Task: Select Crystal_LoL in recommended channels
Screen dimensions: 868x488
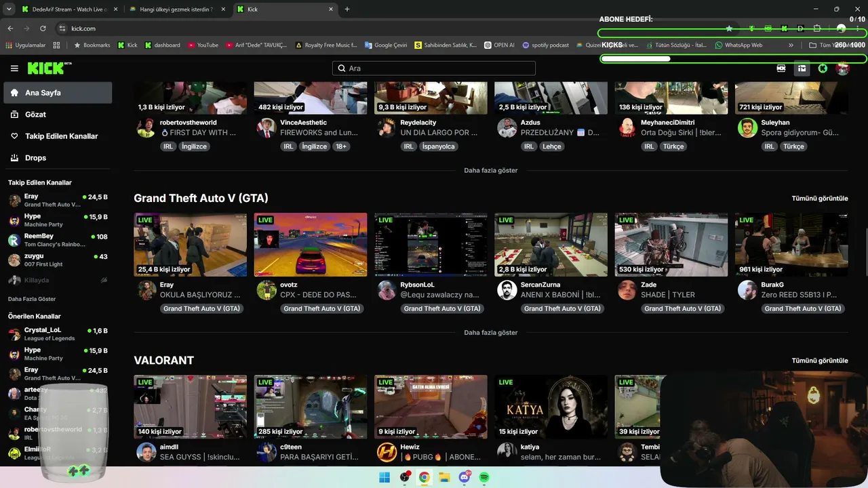Action: coord(58,334)
